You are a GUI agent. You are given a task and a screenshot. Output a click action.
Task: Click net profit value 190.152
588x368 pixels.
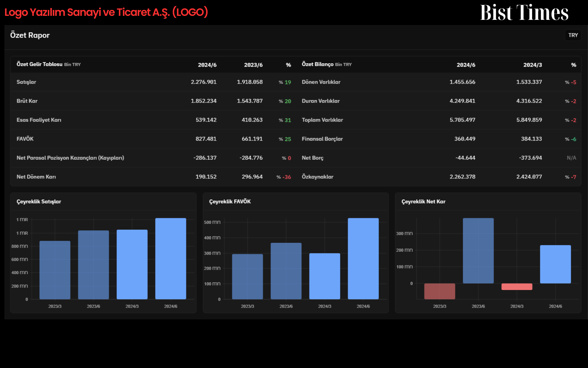coord(206,177)
